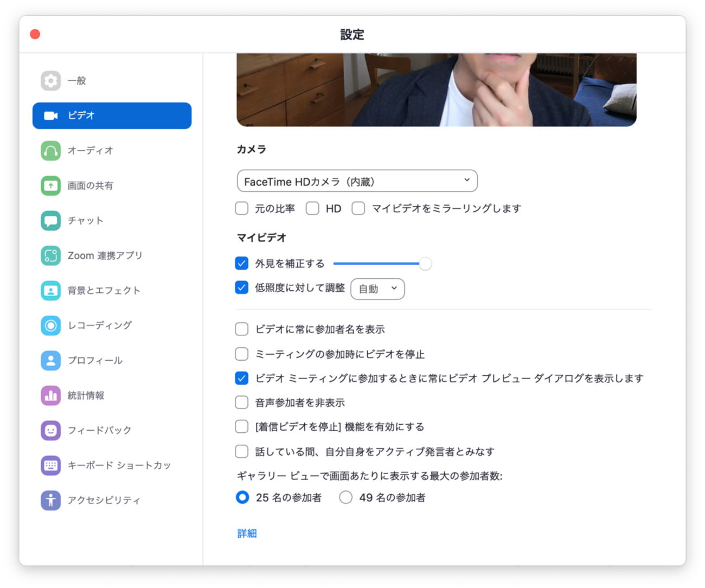The width and height of the screenshot is (705, 588).
Task: Click the camera icon beside ビデオ
Action: point(50,116)
